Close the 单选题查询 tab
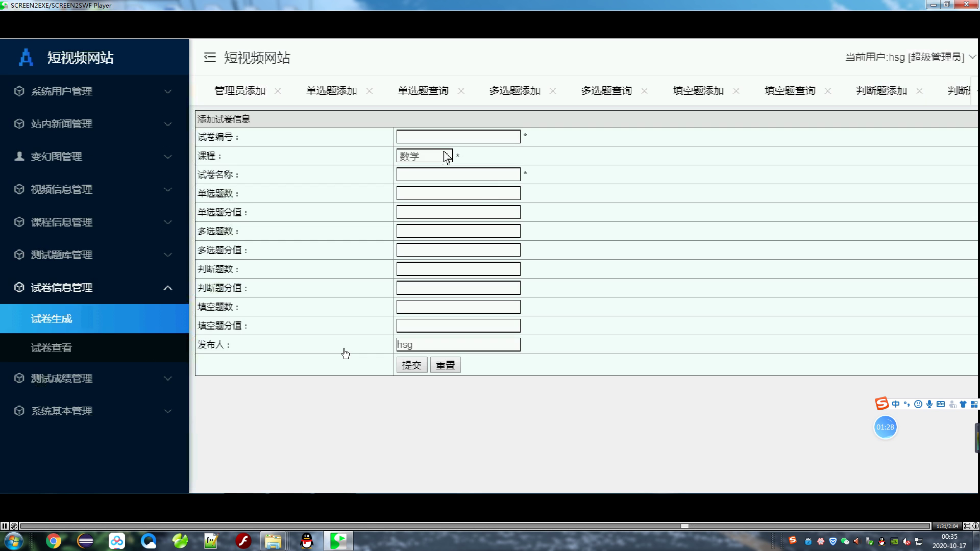Image resolution: width=980 pixels, height=551 pixels. tap(461, 91)
